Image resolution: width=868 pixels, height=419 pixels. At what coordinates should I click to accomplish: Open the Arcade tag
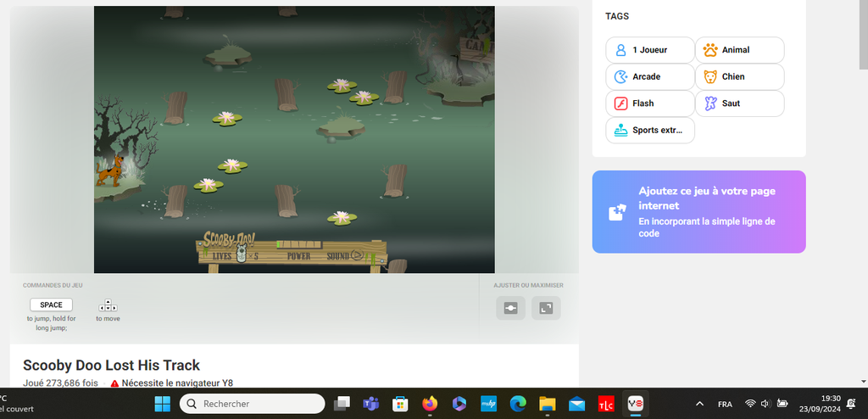coord(649,76)
